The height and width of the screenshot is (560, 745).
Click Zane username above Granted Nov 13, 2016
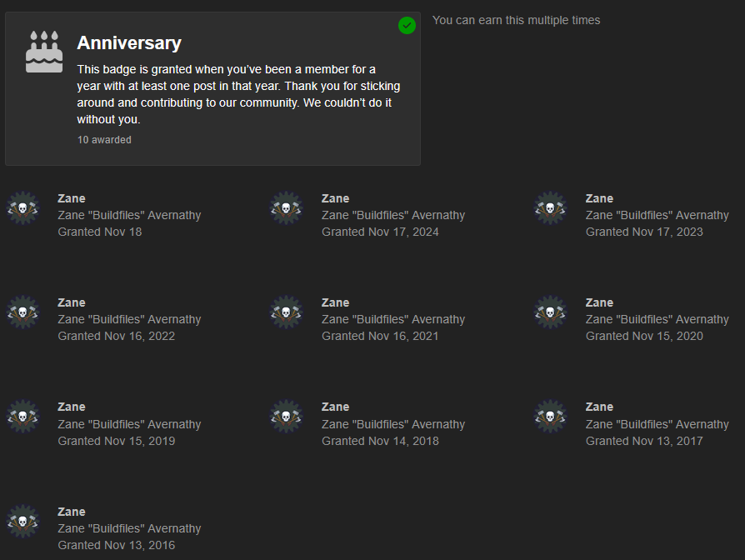pos(72,512)
